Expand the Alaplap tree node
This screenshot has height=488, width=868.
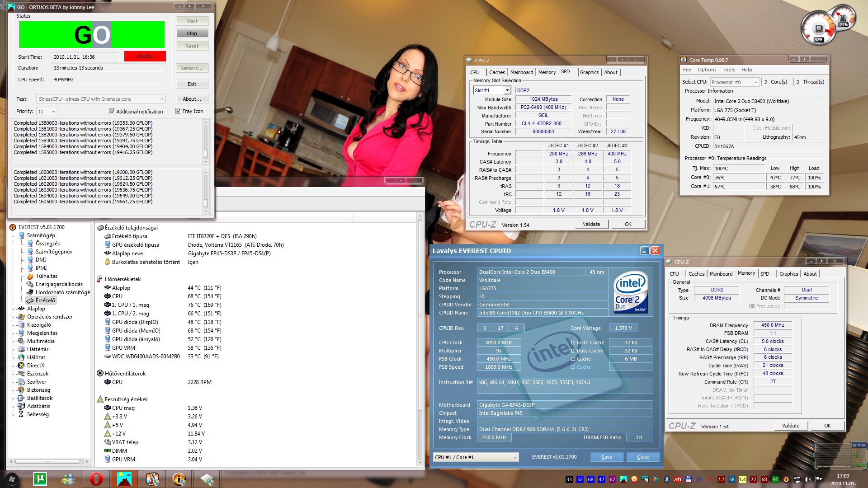pyautogui.click(x=14, y=309)
